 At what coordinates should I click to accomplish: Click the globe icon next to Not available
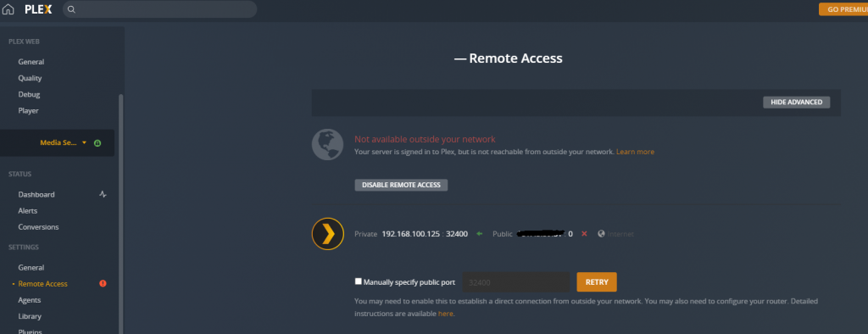coord(328,145)
